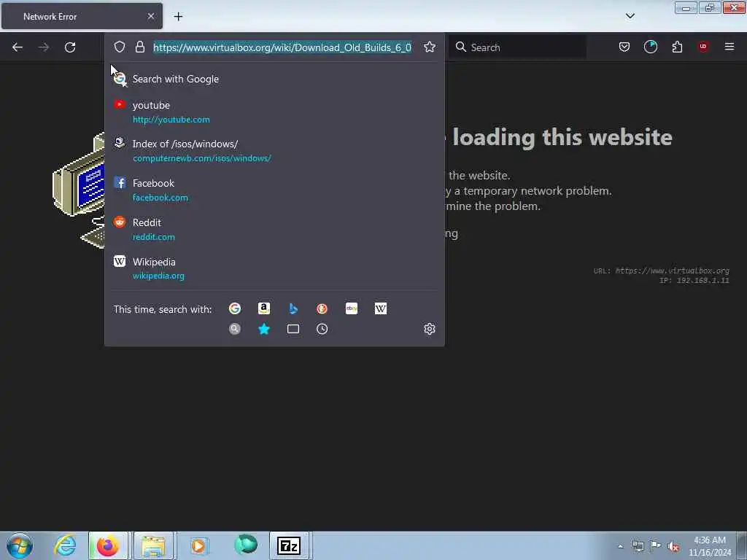Bookmark this page with the star icon
Screen dimensions: 747x560
[430, 47]
